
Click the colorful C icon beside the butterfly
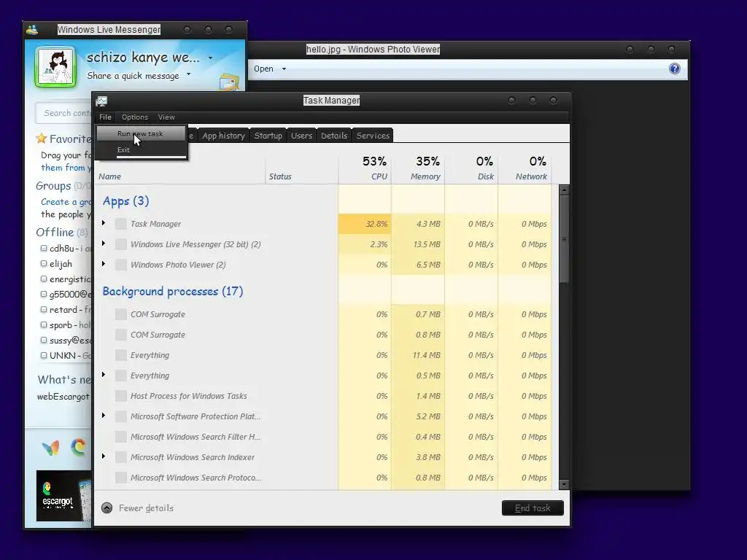pos(79,447)
